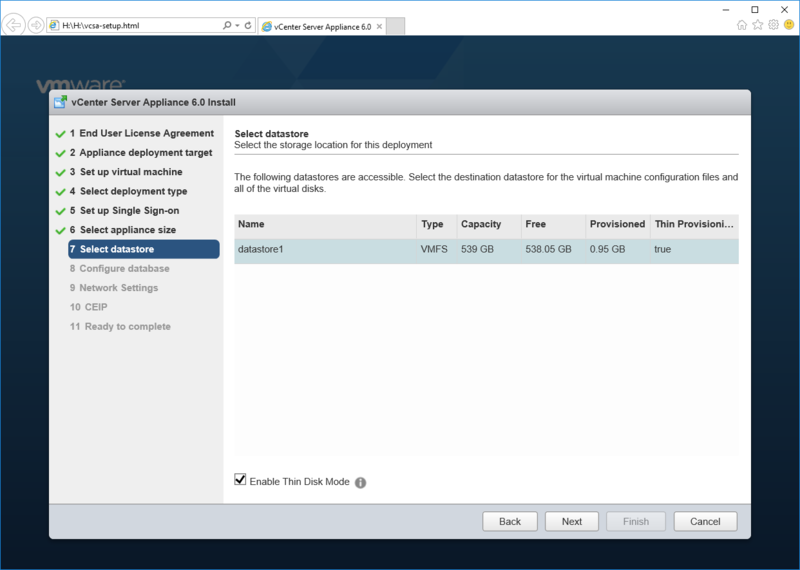Click the smiley feedback icon

tap(789, 24)
